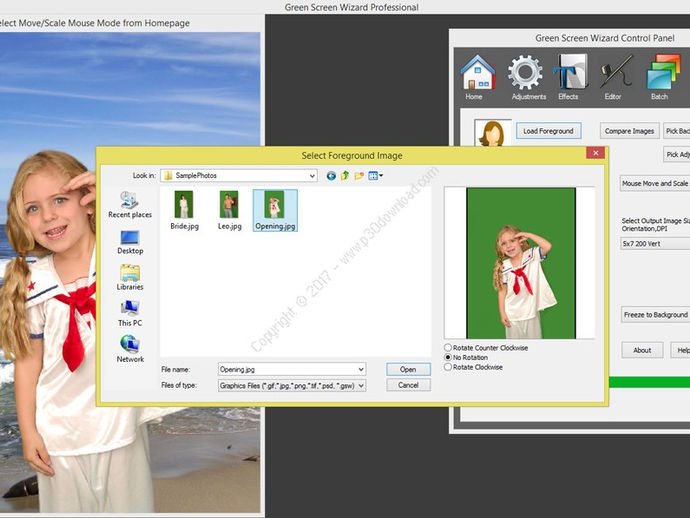
Task: Click the Freeze to Background button
Action: click(x=655, y=315)
